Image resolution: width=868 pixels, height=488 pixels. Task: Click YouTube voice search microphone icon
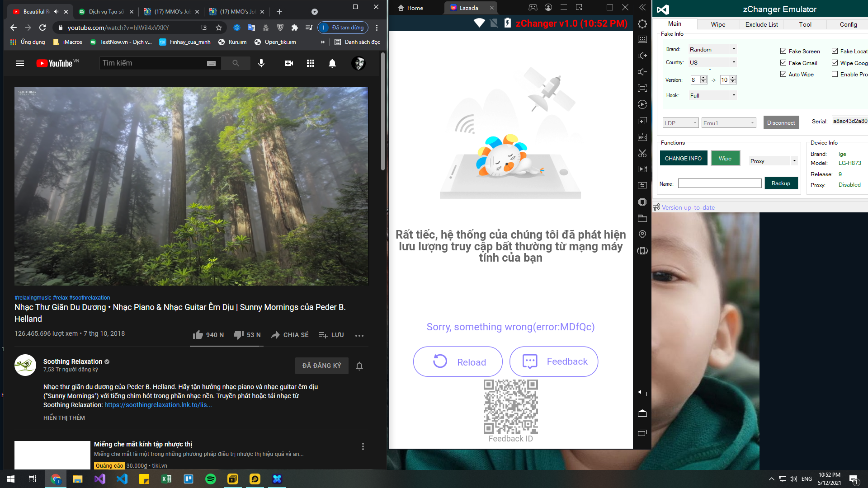pyautogui.click(x=261, y=63)
